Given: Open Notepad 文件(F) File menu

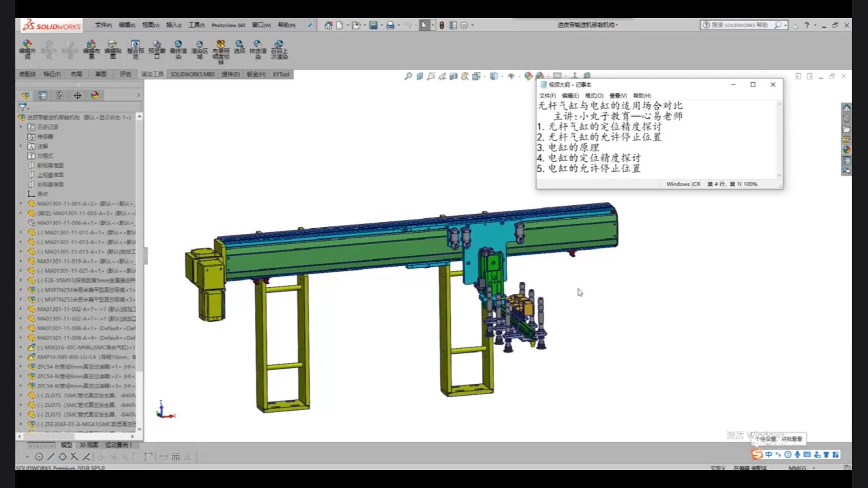Looking at the screenshot, I should click(547, 96).
